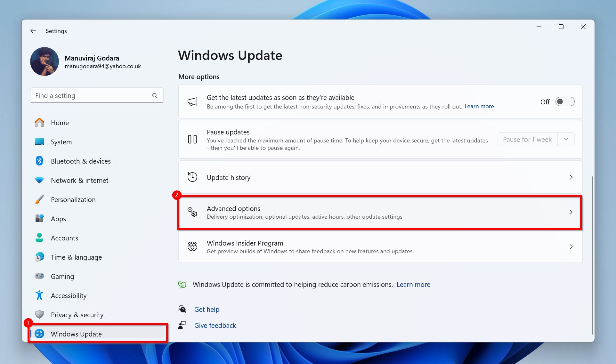Close the Settings window
Viewport: 616px width, 364px height.
click(x=583, y=27)
